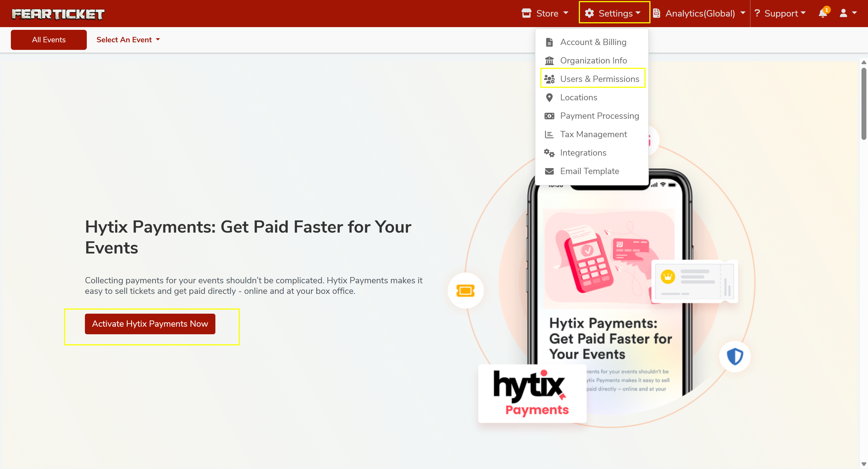Viewport: 868px width, 469px height.
Task: Select Users & Permissions menu item
Action: [x=599, y=79]
